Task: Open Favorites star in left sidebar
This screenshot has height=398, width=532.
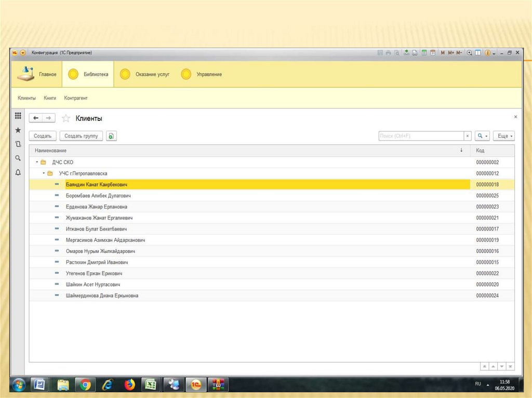Action: (18, 130)
